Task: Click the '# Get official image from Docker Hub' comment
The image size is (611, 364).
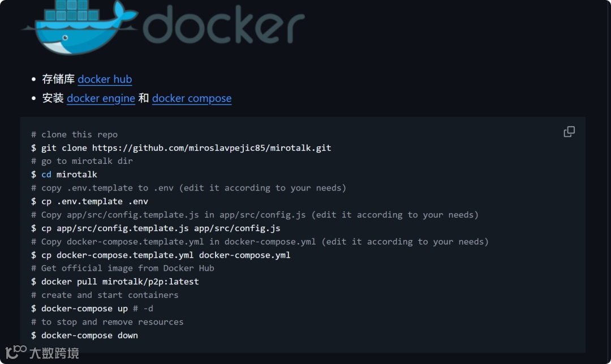Action: tap(123, 268)
